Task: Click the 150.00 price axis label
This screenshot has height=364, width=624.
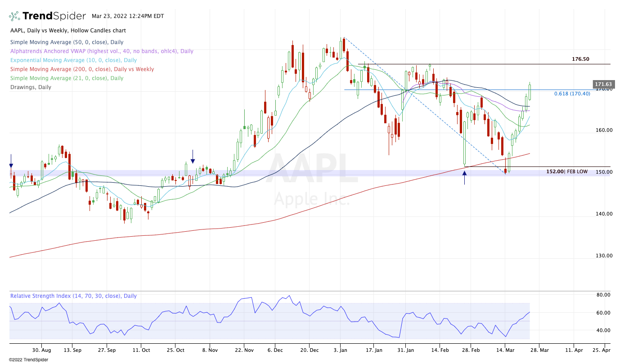Action: [604, 172]
